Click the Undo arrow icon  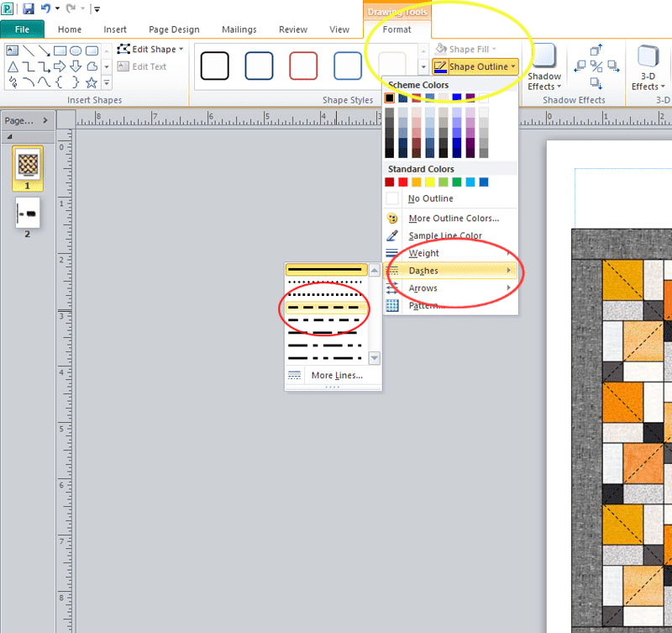click(45, 8)
